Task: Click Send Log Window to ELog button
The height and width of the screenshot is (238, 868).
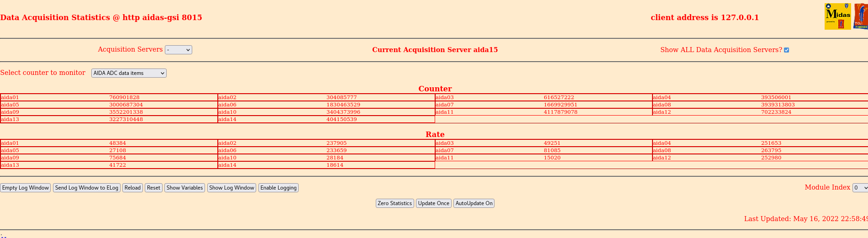Action: tap(87, 188)
